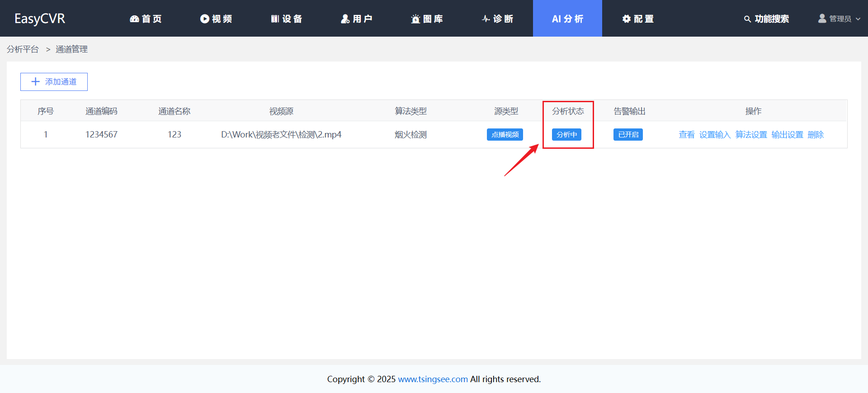Expand the 管理员 account dropdown

(x=840, y=19)
